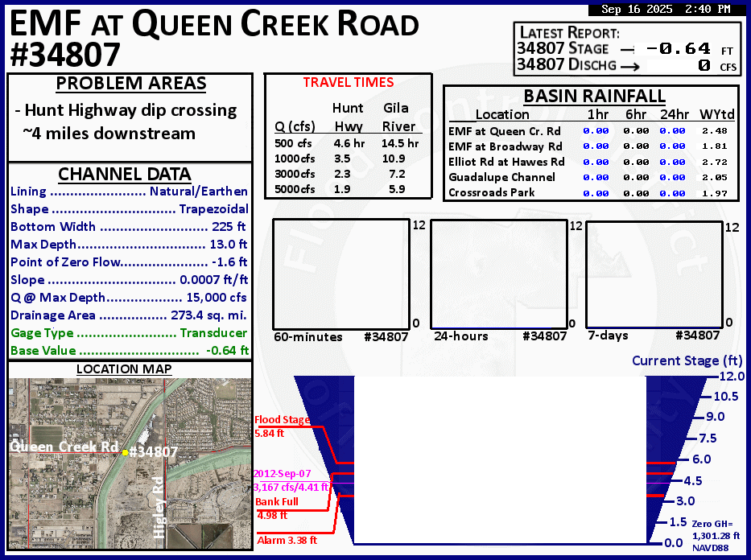Screen dimensions: 751x560
Task: Click Bottom Width 225 ft row
Action: click(128, 227)
